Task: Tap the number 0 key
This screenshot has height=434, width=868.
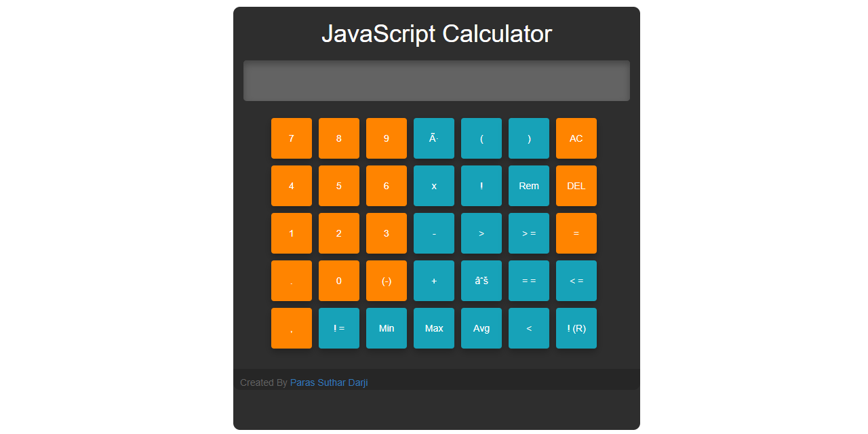Action: click(339, 281)
